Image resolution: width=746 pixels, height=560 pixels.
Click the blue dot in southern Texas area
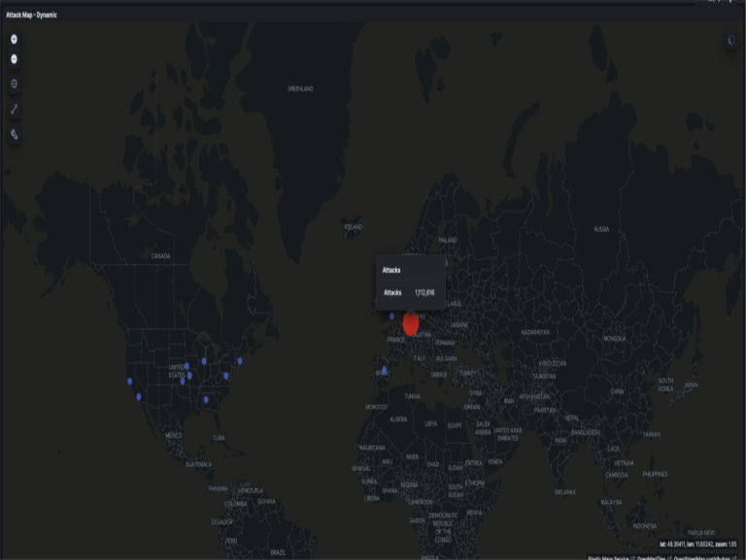click(x=206, y=399)
